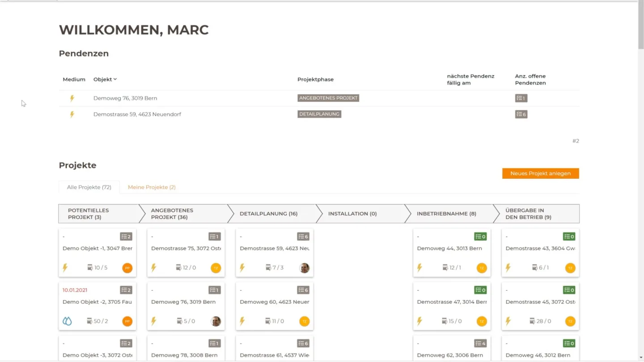644x362 pixels.
Task: Click lightning icon on Demoweg 60 card
Action: [242, 321]
